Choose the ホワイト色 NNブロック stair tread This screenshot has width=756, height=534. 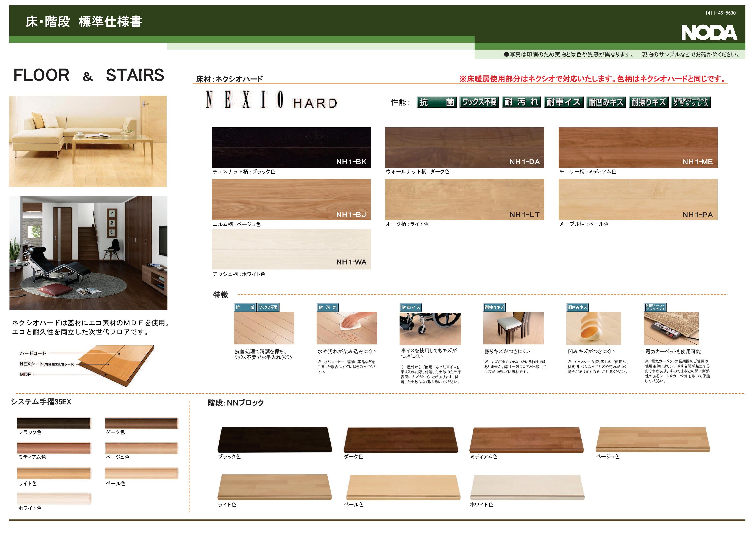[527, 488]
